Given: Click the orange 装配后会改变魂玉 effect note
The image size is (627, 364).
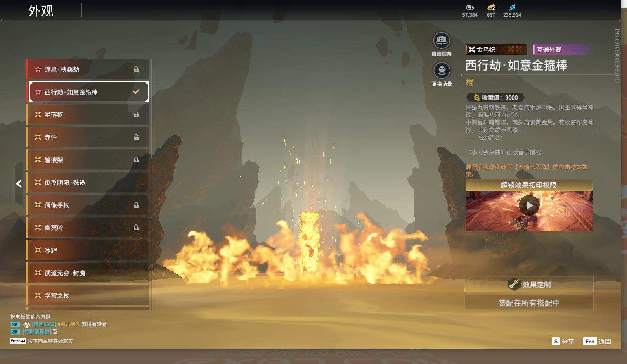Looking at the screenshot, I should [x=527, y=171].
